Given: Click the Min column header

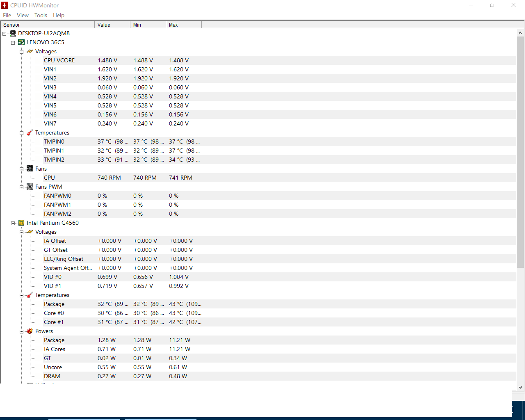Looking at the screenshot, I should tap(148, 25).
